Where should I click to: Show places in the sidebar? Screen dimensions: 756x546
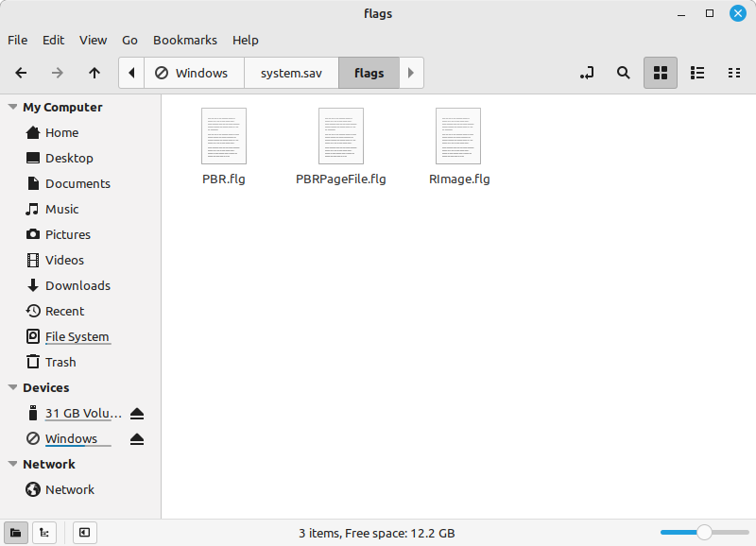(x=16, y=533)
